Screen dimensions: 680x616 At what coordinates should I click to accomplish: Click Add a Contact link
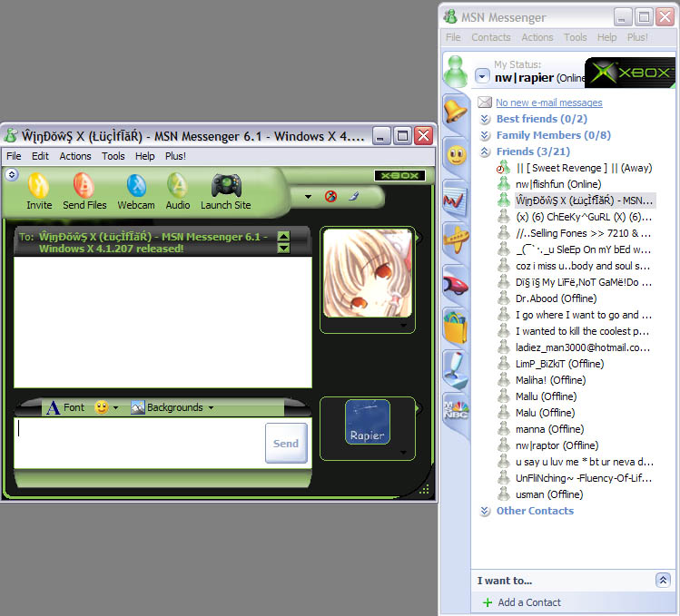click(529, 602)
